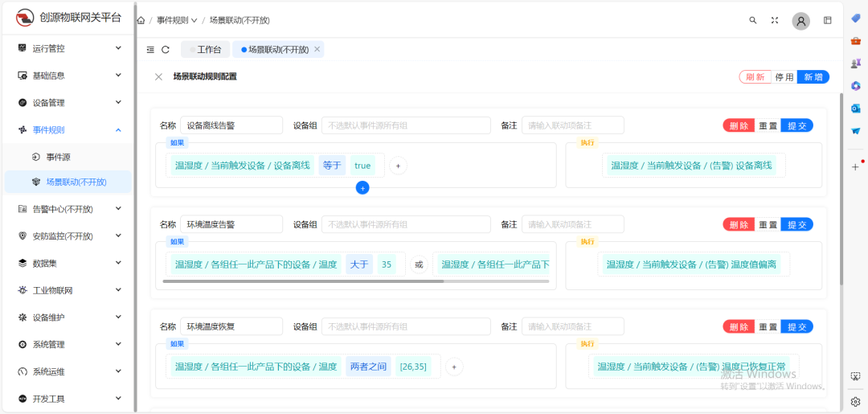Expand the 系统管理 menu
Image resolution: width=868 pixels, height=414 pixels.
[x=68, y=344]
